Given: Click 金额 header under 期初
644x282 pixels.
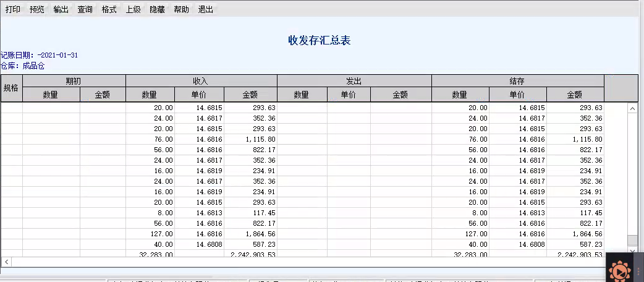Looking at the screenshot, I should click(103, 95).
